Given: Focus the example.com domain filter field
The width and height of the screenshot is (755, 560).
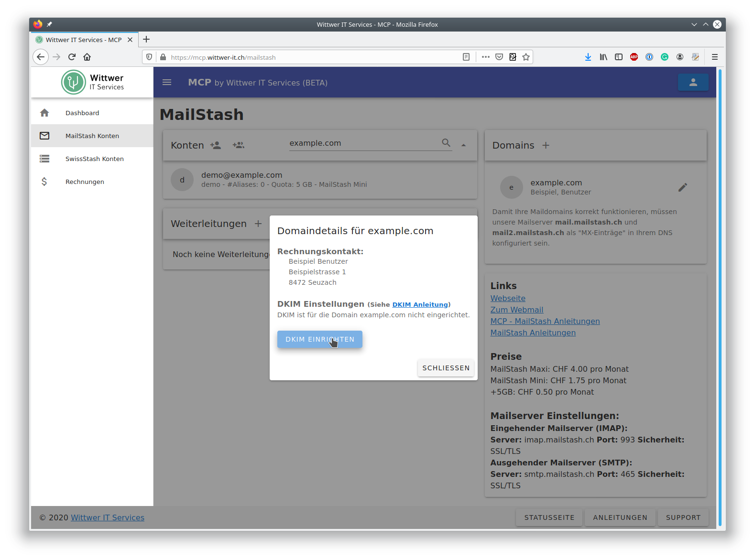Looking at the screenshot, I should click(364, 143).
